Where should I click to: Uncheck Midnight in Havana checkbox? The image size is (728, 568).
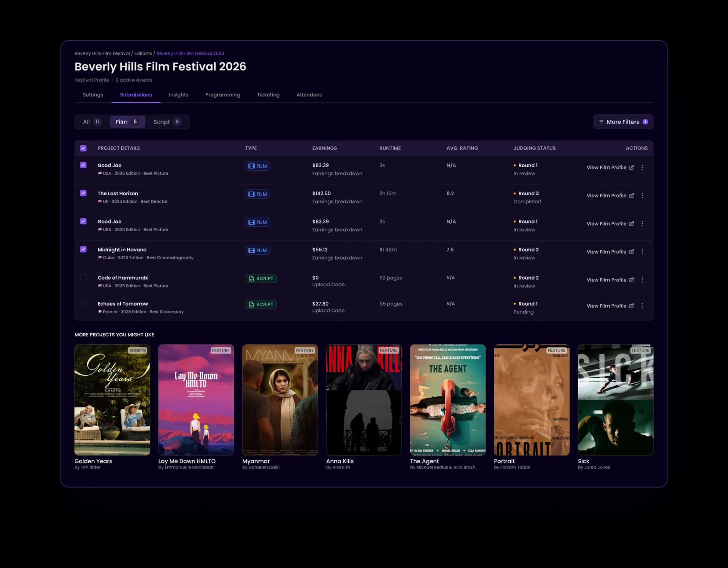[83, 249]
